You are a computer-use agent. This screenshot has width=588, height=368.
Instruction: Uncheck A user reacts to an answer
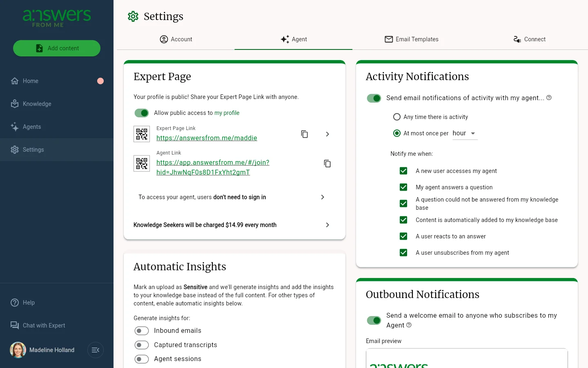[x=403, y=236]
